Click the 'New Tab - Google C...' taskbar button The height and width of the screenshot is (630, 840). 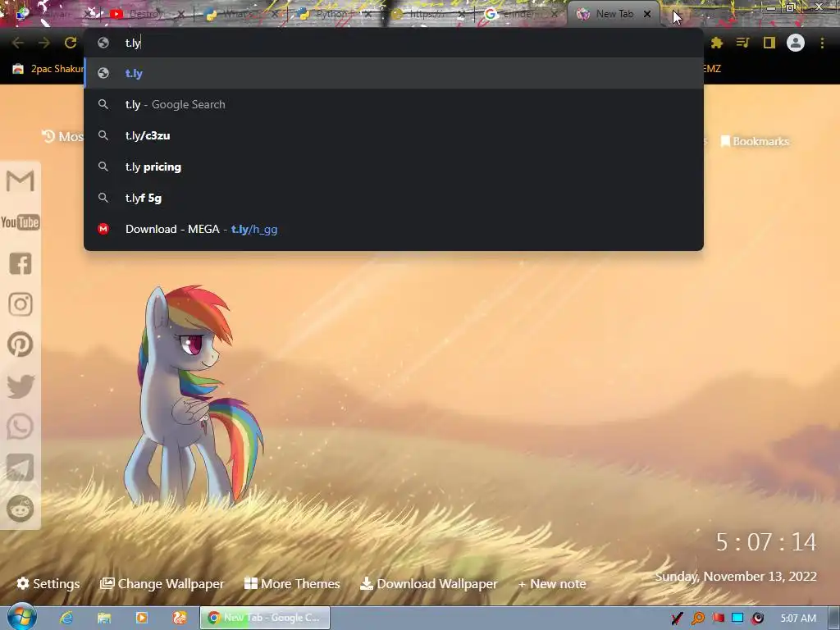tap(265, 618)
